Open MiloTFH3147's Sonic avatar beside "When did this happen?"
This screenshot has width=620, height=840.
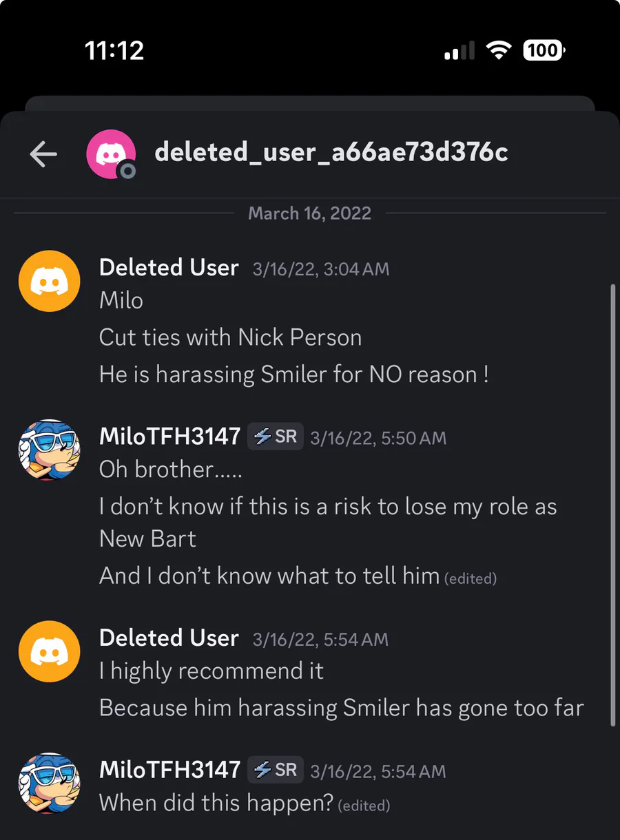click(x=49, y=782)
